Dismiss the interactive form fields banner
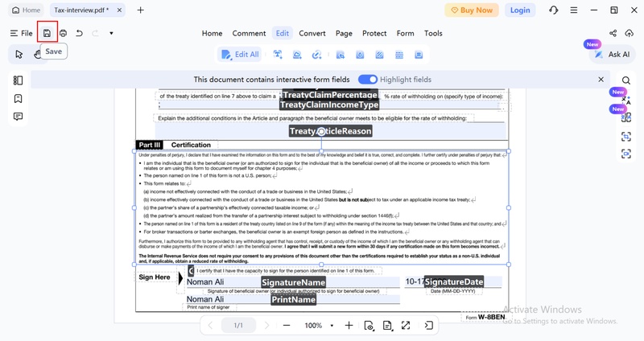 [x=601, y=79]
